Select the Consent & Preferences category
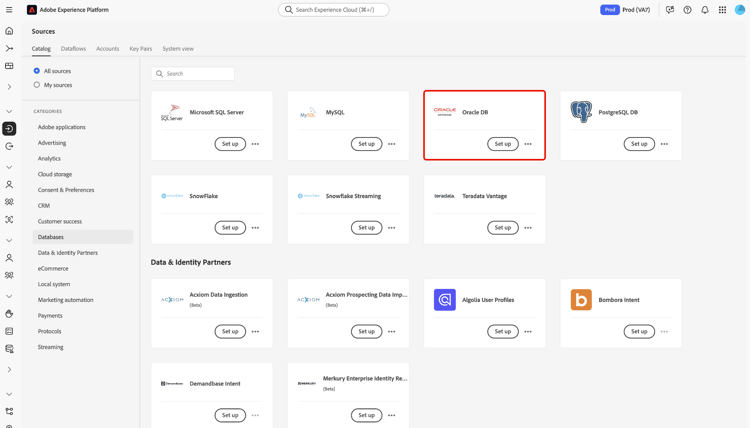This screenshot has height=428, width=750. pyautogui.click(x=66, y=190)
